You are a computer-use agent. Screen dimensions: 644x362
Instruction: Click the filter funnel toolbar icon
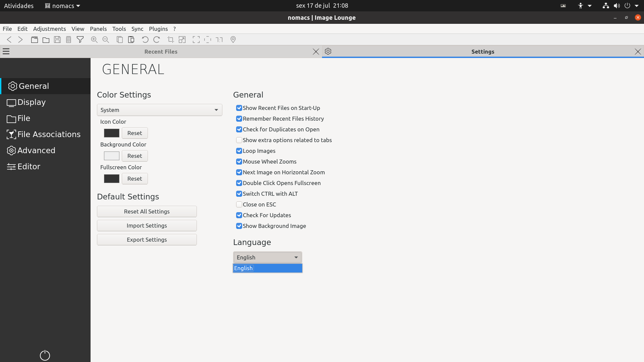tap(80, 40)
